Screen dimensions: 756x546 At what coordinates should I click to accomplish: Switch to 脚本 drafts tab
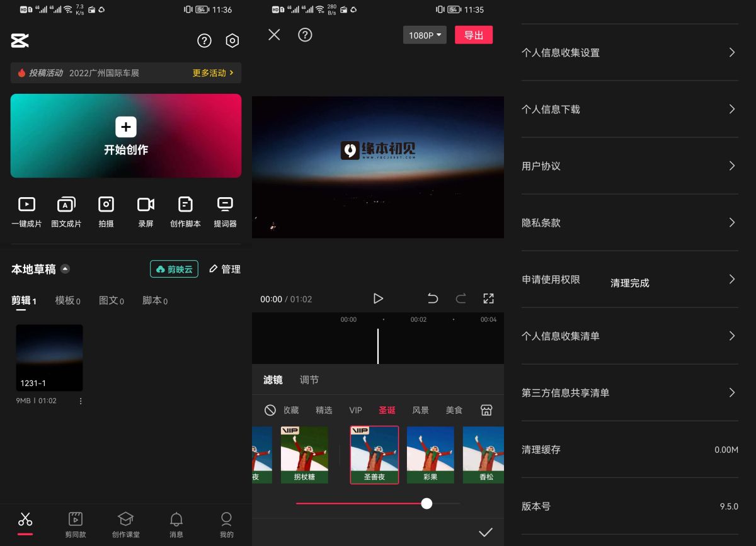coord(154,300)
